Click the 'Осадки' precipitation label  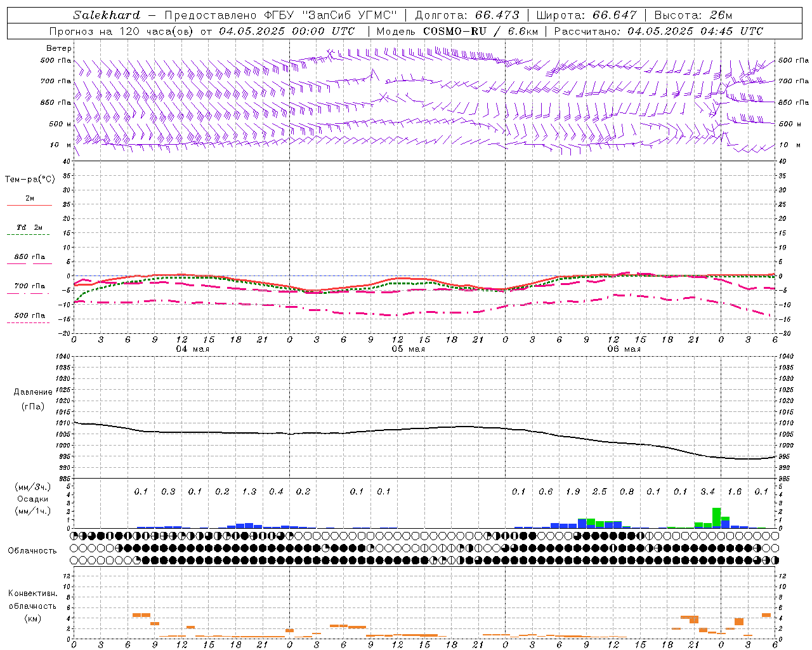click(x=32, y=499)
